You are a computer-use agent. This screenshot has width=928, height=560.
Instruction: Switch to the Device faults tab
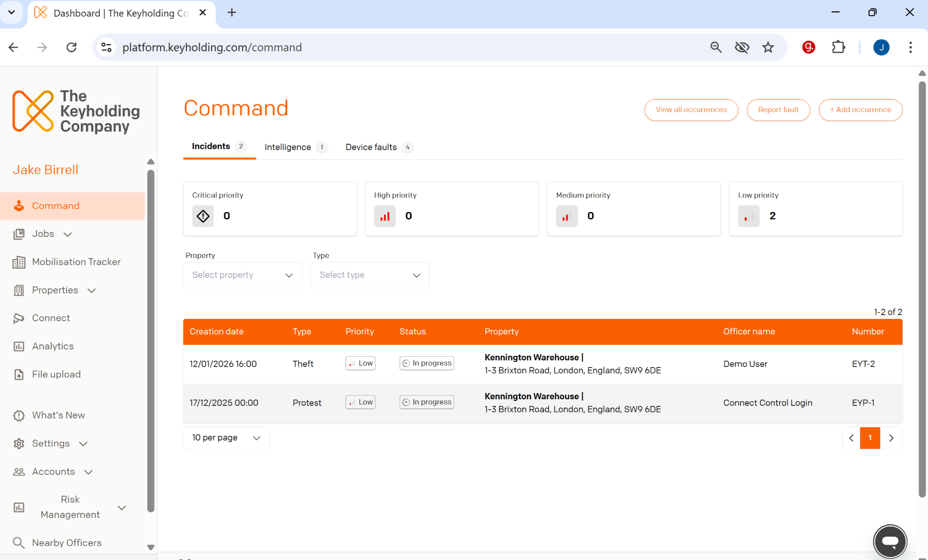coord(379,147)
